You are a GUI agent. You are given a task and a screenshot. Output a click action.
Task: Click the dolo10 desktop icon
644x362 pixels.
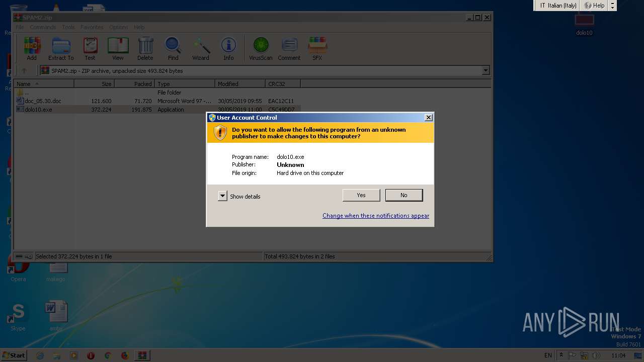click(584, 24)
